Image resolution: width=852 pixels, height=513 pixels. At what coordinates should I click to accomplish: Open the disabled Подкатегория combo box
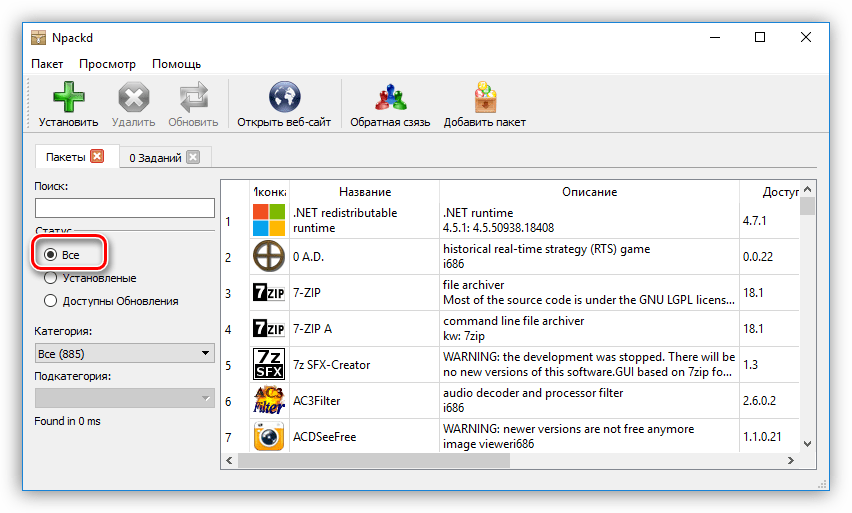click(x=125, y=397)
